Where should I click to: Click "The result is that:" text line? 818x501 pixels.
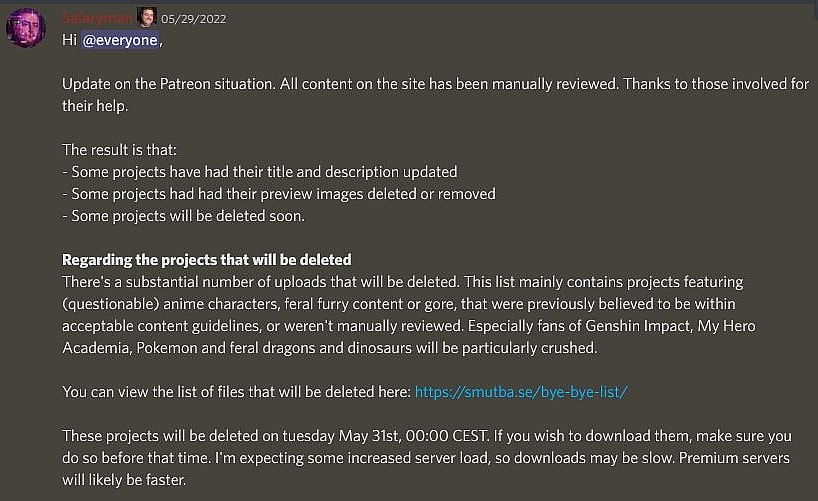click(119, 150)
